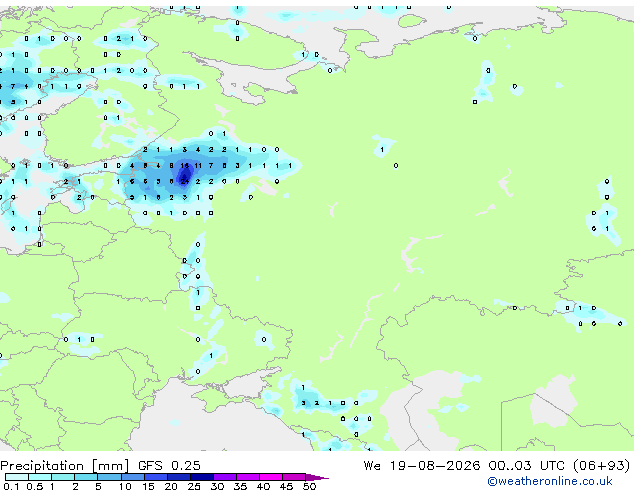The width and height of the screenshot is (634, 490).
Task: Click the "GFS 0.25" model label
Action: pyautogui.click(x=169, y=466)
